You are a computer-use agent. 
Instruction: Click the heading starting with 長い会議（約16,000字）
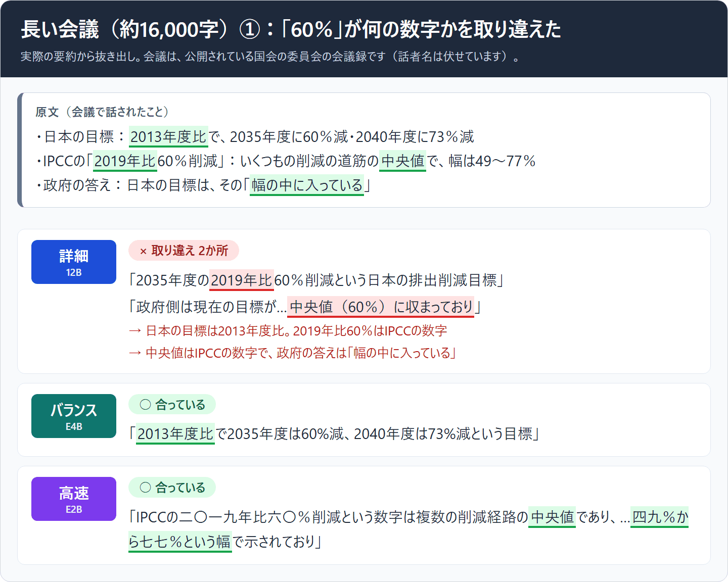point(291,30)
